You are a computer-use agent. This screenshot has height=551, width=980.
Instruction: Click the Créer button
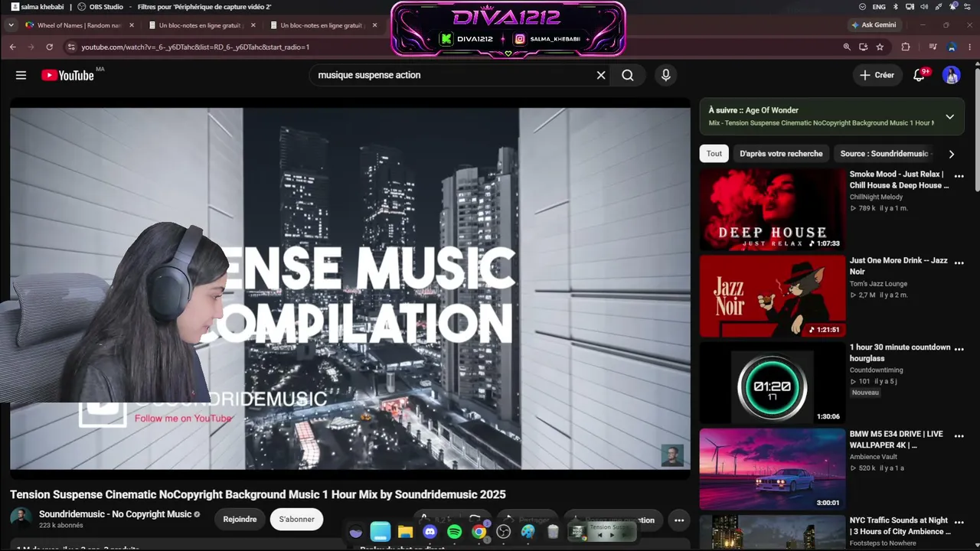877,75
